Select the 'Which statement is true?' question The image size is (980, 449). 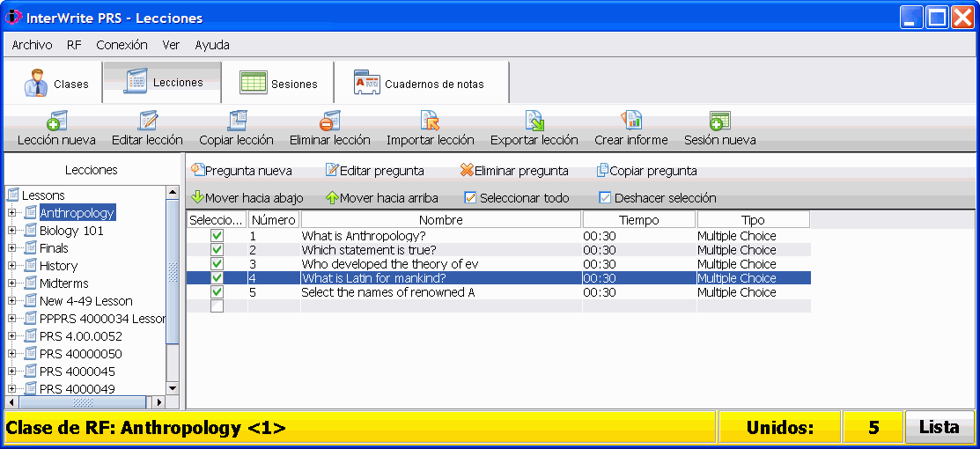498,250
